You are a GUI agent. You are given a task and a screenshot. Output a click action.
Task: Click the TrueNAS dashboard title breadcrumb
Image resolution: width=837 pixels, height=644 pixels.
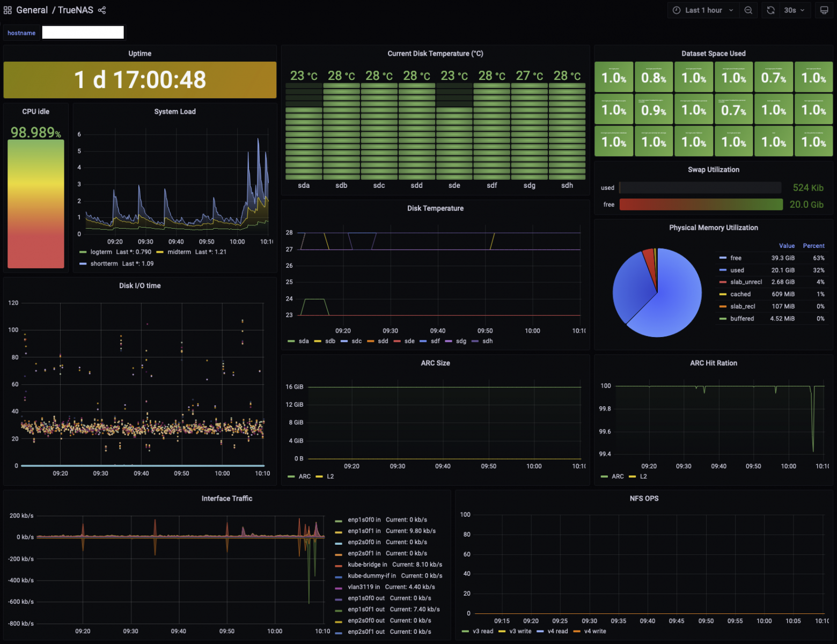(x=76, y=10)
